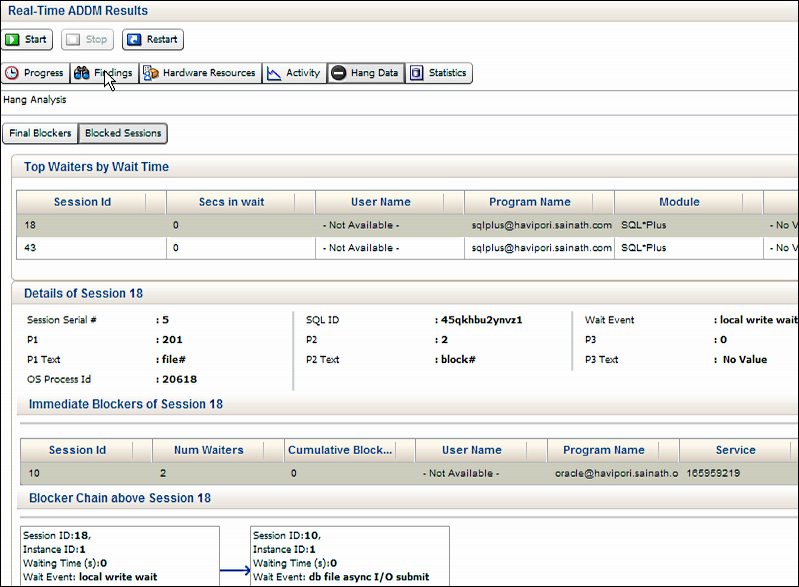Select session 43 row in Top Waiters

point(408,248)
